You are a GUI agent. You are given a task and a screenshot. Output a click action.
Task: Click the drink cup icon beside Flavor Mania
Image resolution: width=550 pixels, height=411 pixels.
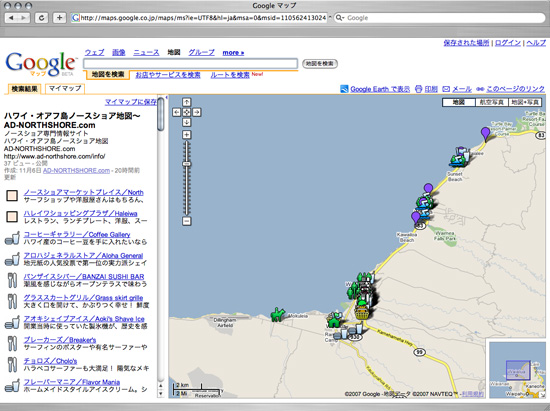pos(12,386)
